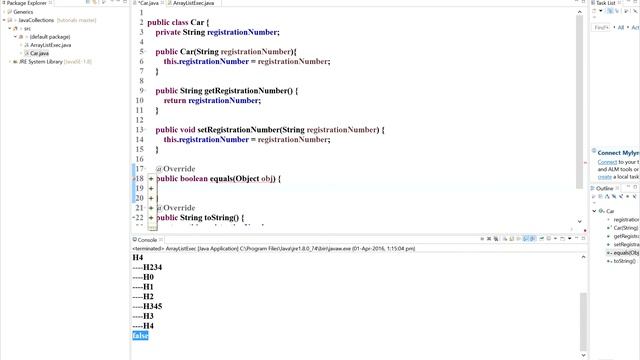The width and height of the screenshot is (640, 360).
Task: Select Car(String) constructor in Outline
Action: [626, 228]
